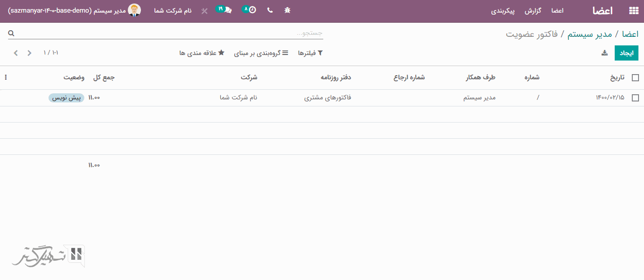Open the three-dot optional columns menu
This screenshot has height=280, width=644.
(6, 78)
